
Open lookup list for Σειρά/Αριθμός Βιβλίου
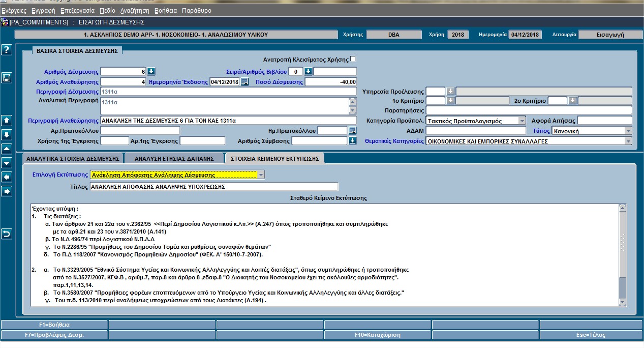point(308,71)
